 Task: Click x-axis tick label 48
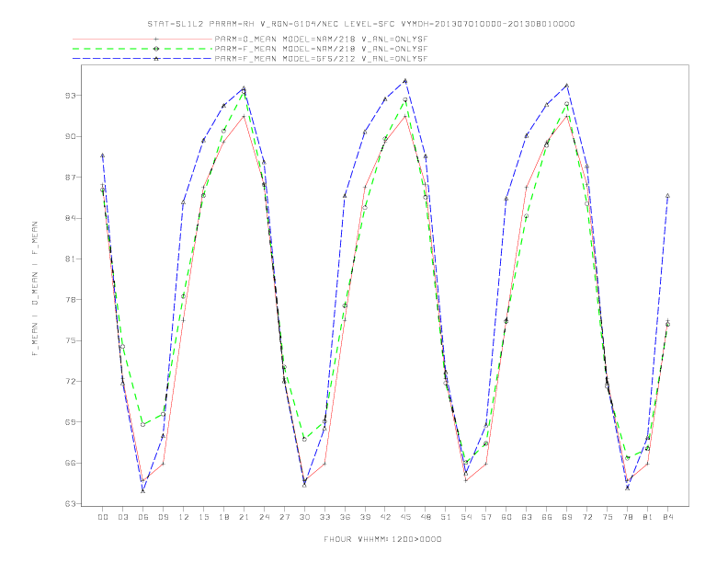426,517
